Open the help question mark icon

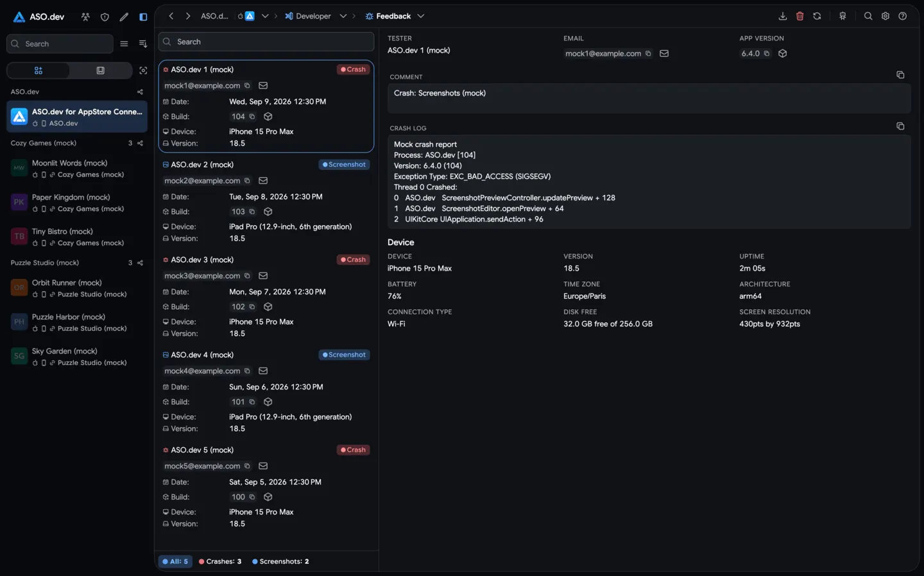(903, 16)
